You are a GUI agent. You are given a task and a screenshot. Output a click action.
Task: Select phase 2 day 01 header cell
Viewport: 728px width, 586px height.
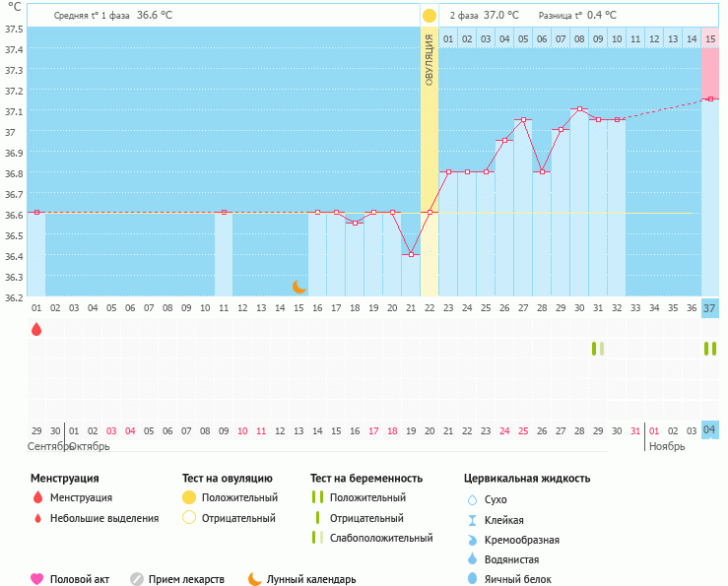click(x=448, y=38)
